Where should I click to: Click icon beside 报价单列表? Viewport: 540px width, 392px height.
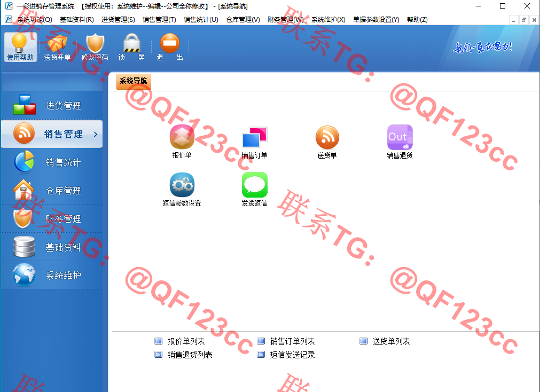click(x=159, y=341)
